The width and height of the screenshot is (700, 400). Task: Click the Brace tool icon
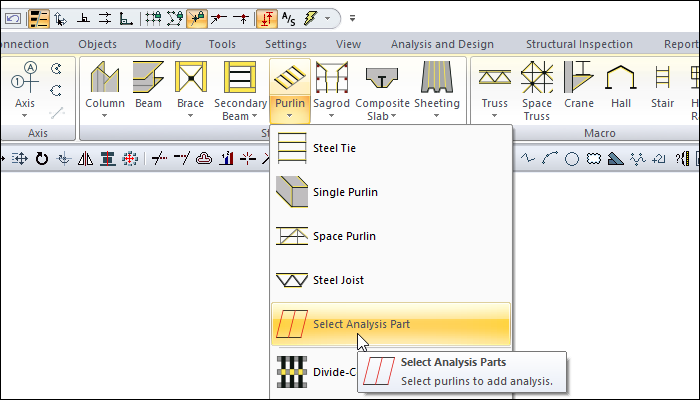tap(191, 78)
